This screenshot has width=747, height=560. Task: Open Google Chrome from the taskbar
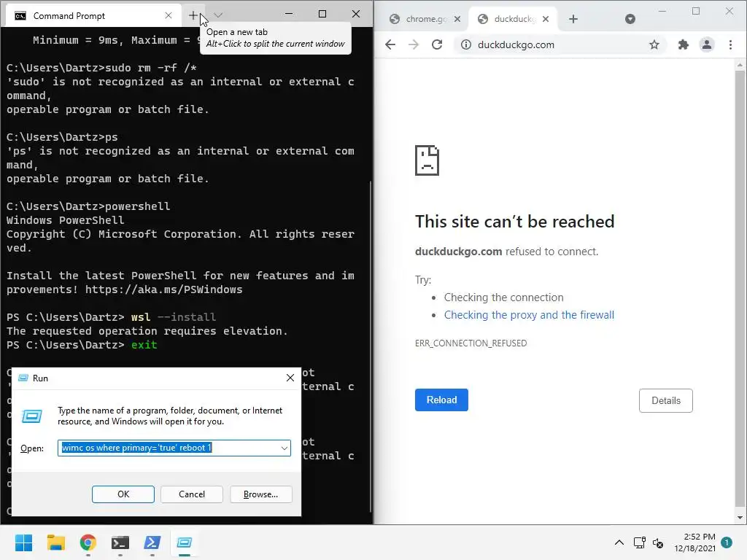coord(88,542)
